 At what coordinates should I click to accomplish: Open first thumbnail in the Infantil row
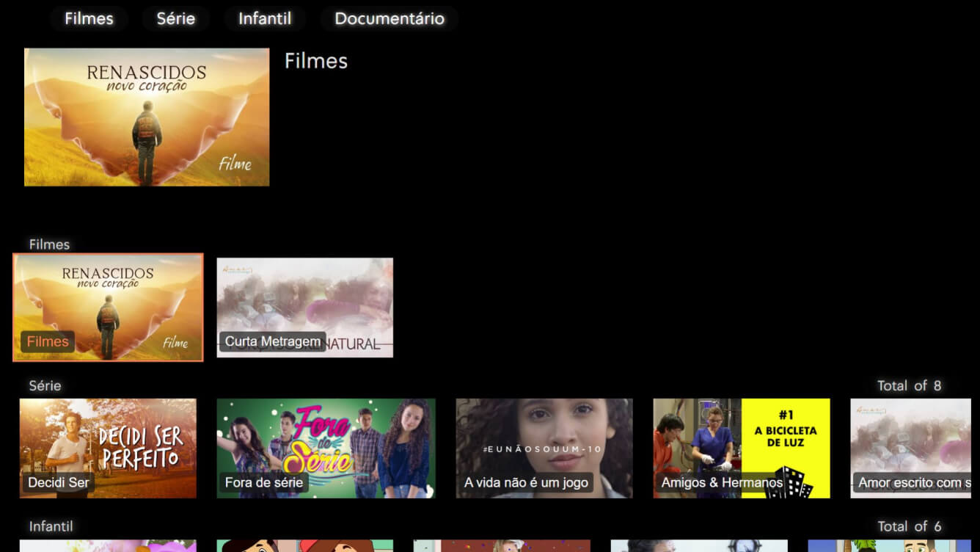[108, 546]
